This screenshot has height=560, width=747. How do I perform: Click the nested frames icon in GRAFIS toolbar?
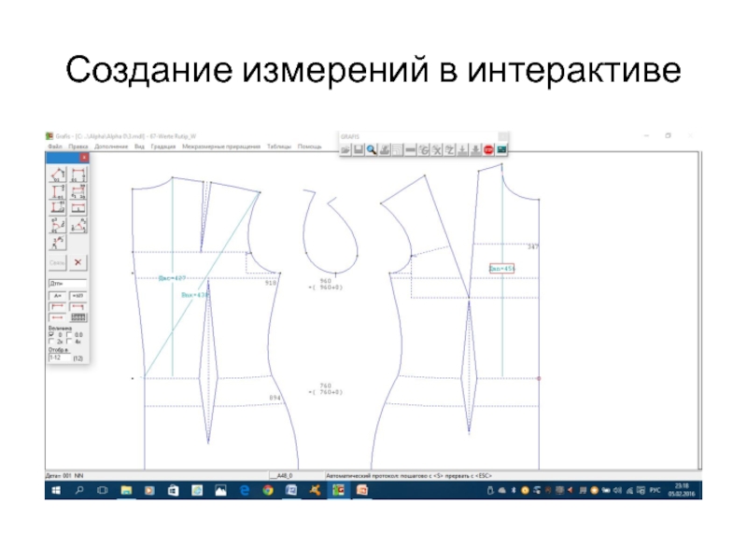(x=398, y=150)
